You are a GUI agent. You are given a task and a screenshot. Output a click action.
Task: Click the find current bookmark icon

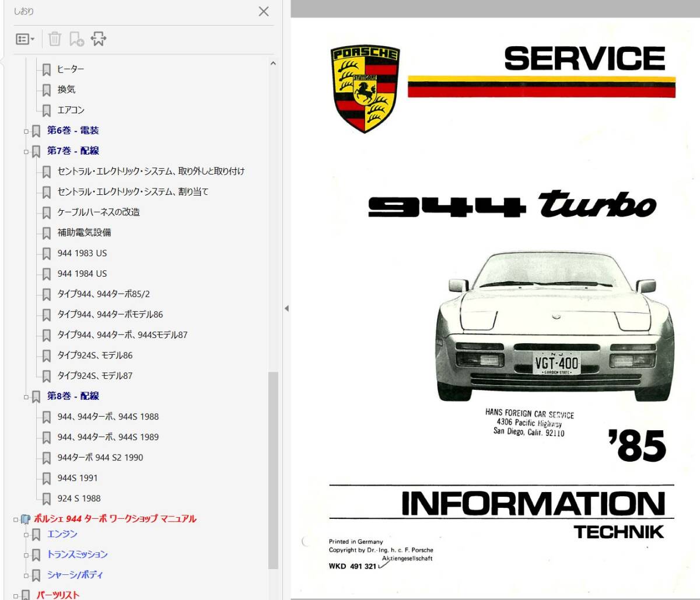[99, 39]
